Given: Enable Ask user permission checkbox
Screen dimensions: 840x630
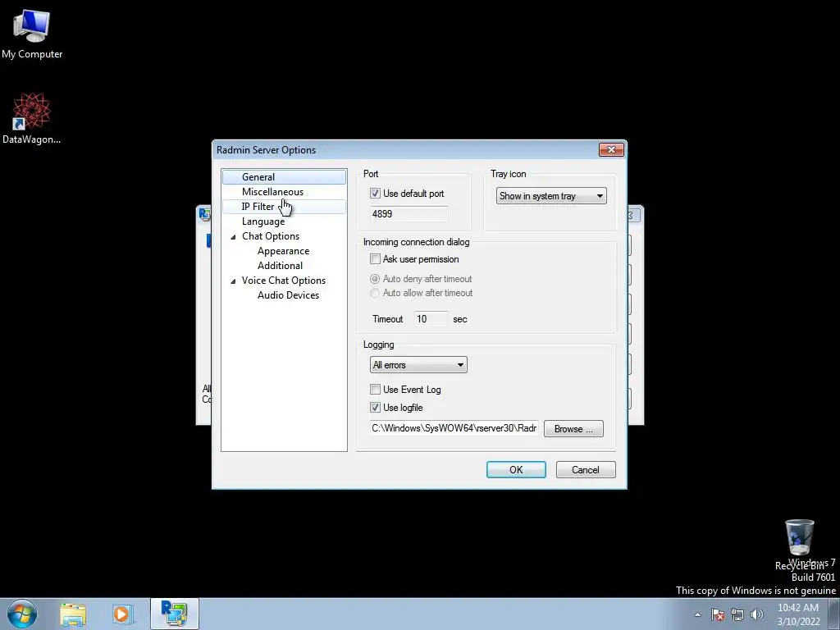Looking at the screenshot, I should [375, 259].
